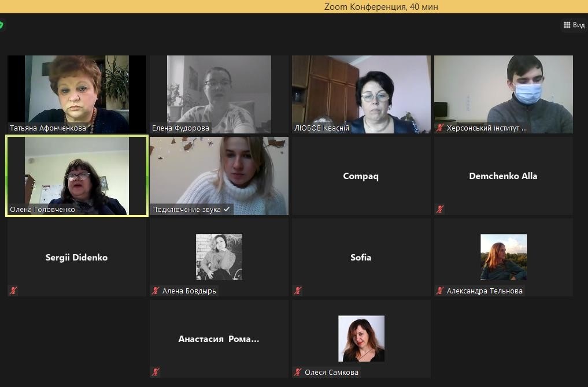The width and height of the screenshot is (588, 387).
Task: Click muted microphone icon on Demchenko Alla tile
Action: 440,209
